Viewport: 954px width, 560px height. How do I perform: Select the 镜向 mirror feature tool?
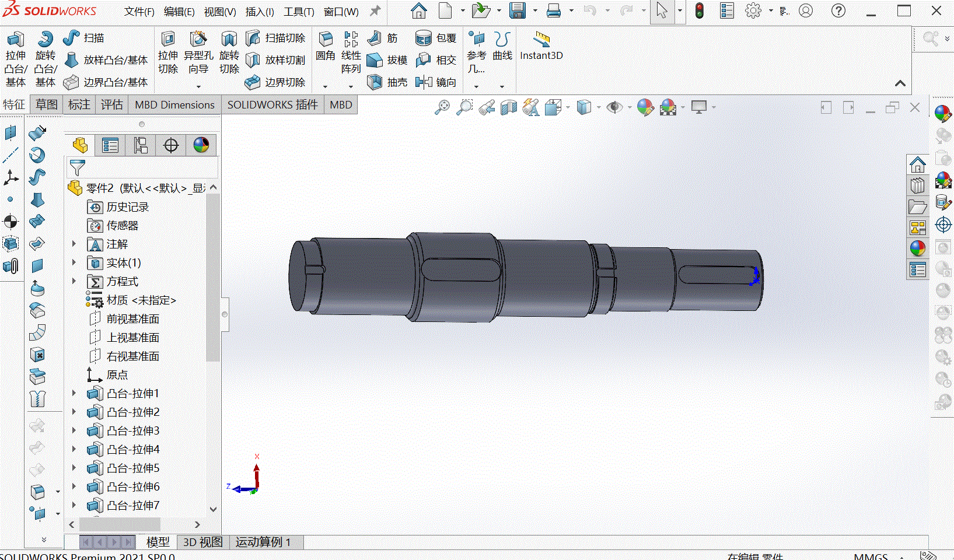tap(436, 82)
